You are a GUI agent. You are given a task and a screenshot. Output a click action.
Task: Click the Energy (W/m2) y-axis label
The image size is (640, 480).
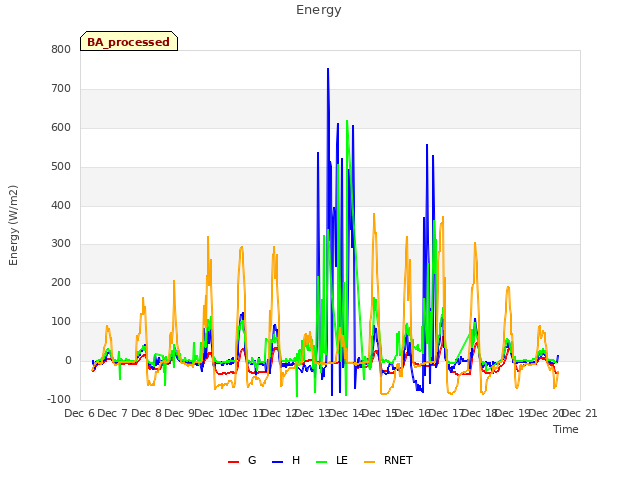click(13, 225)
